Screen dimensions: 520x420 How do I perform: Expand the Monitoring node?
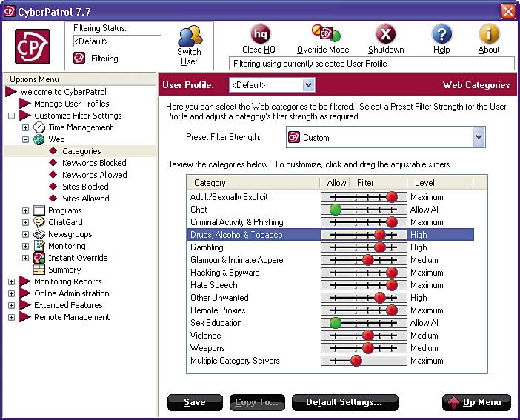click(25, 246)
